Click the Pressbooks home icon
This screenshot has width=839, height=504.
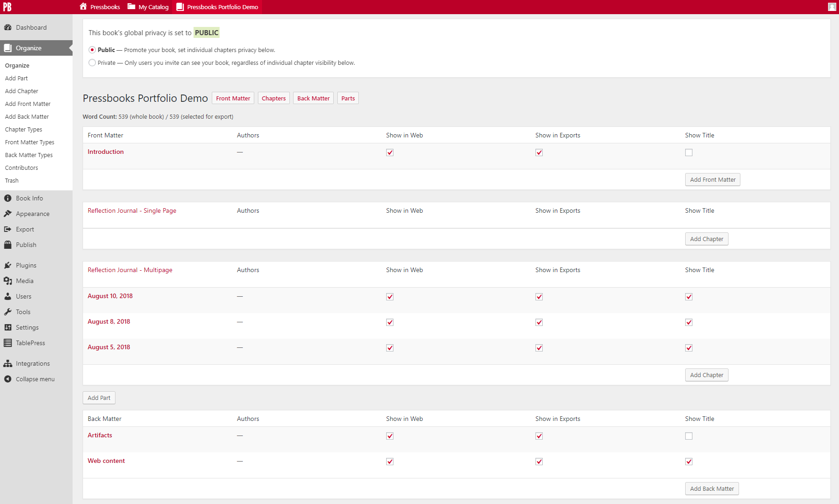(83, 6)
